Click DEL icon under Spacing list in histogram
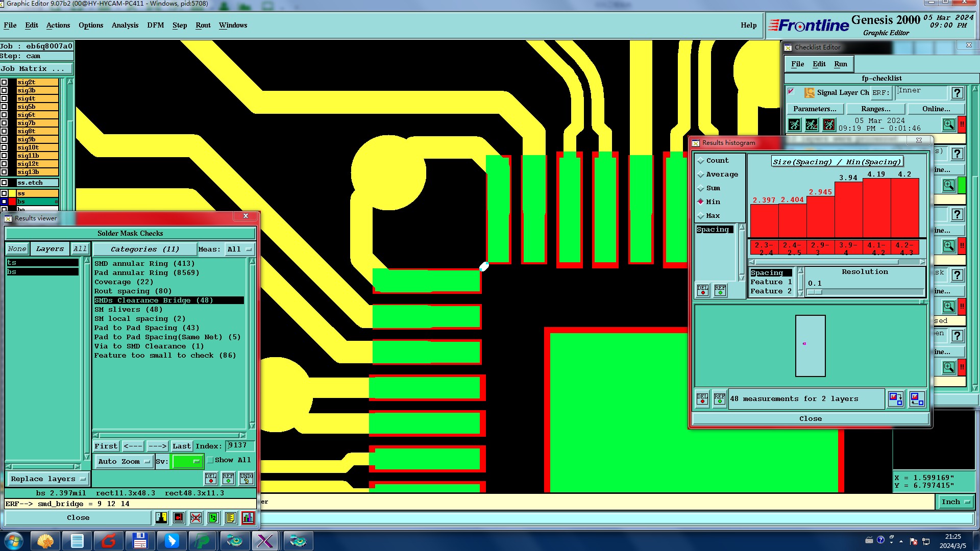The height and width of the screenshot is (551, 980). point(703,290)
